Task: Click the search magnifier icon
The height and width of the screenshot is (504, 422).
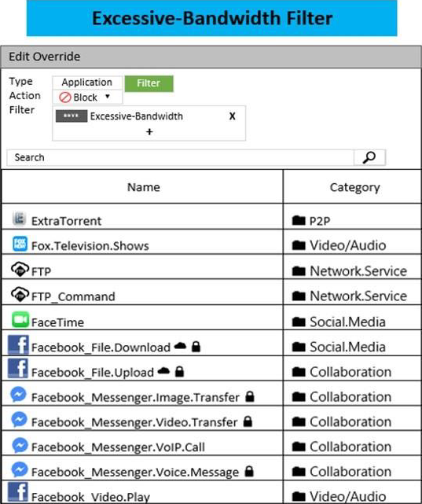Action: (x=369, y=157)
